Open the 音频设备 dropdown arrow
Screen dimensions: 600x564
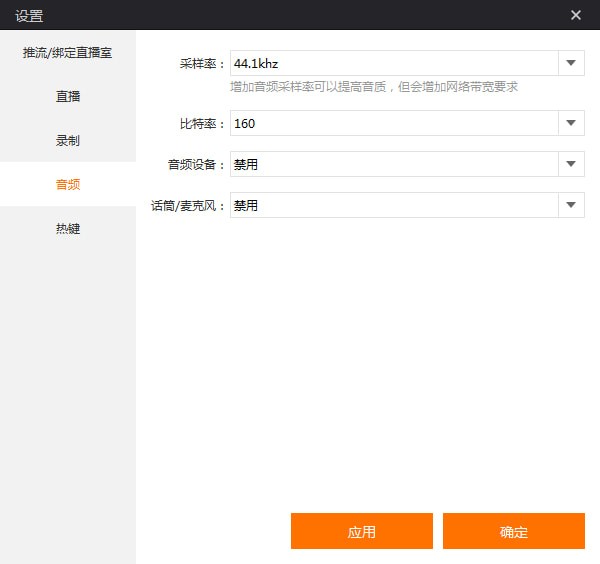point(571,164)
